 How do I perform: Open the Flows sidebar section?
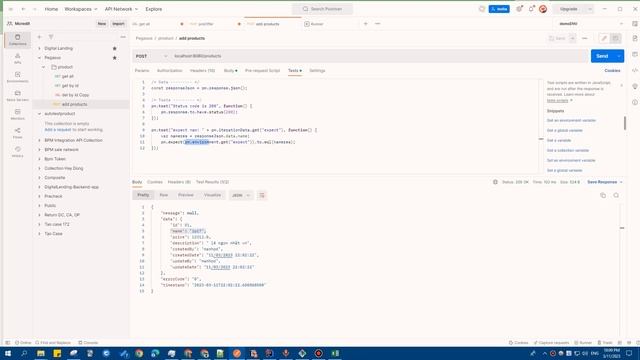coord(18,133)
